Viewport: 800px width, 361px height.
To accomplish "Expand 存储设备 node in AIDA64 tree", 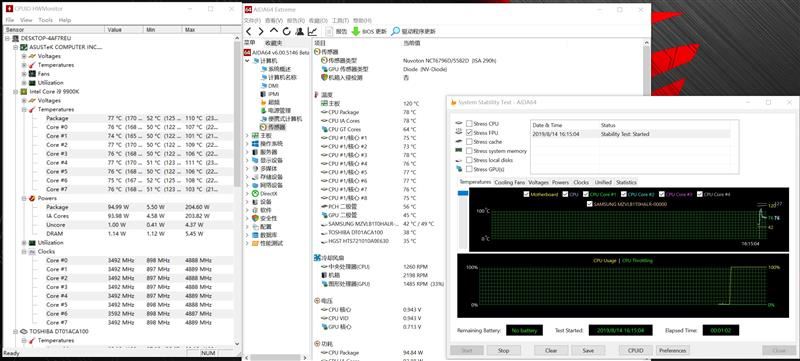I will pyautogui.click(x=247, y=177).
